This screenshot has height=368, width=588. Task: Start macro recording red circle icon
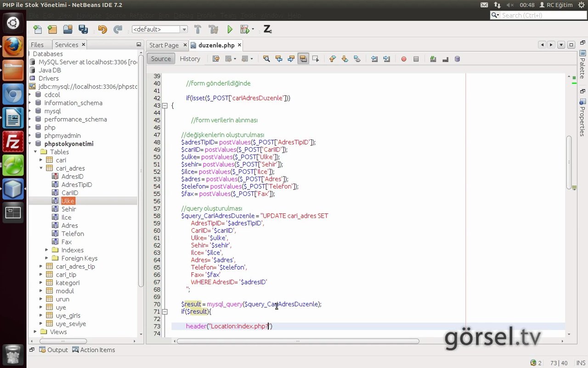click(x=404, y=59)
